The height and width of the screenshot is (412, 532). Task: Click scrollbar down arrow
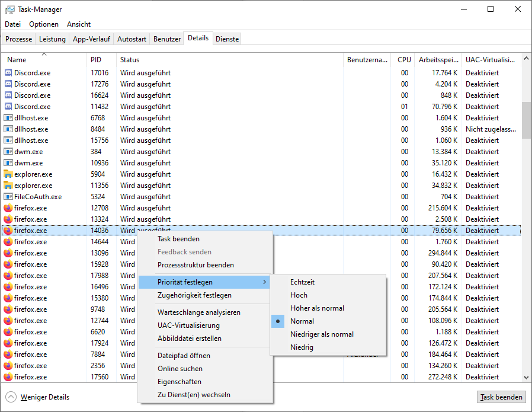point(526,377)
